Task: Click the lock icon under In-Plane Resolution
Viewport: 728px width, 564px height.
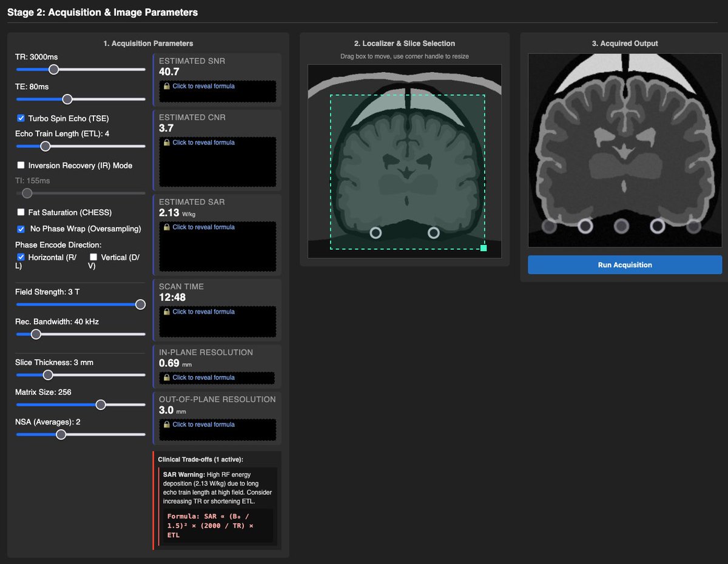Action: coord(167,378)
